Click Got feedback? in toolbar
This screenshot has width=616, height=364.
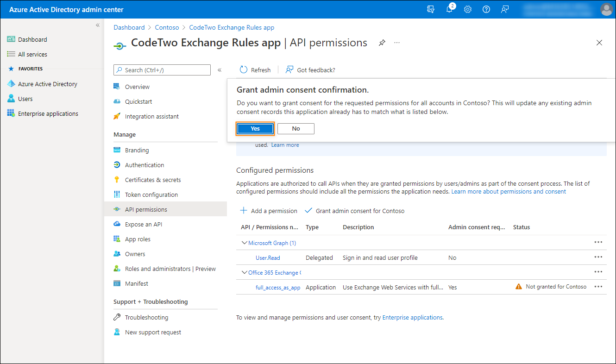(x=310, y=70)
